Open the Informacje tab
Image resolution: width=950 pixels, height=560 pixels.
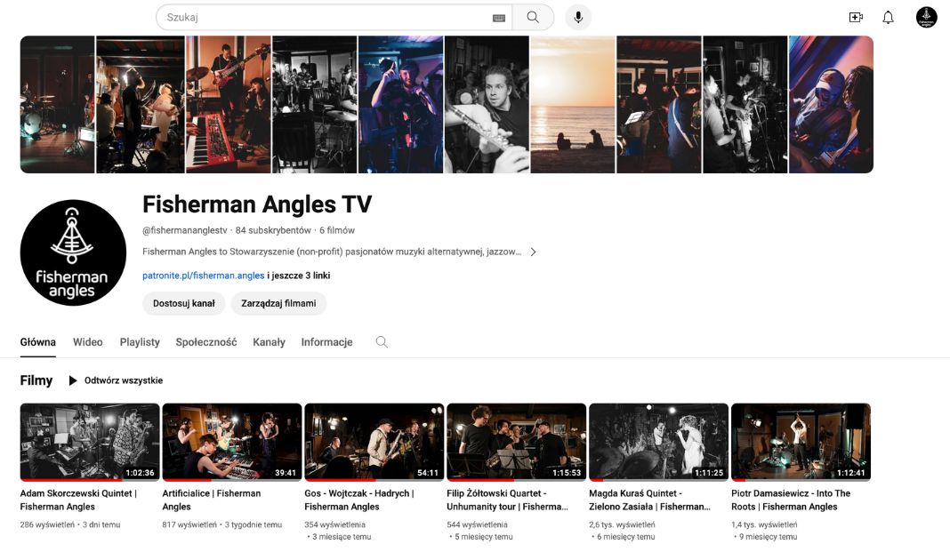point(326,342)
